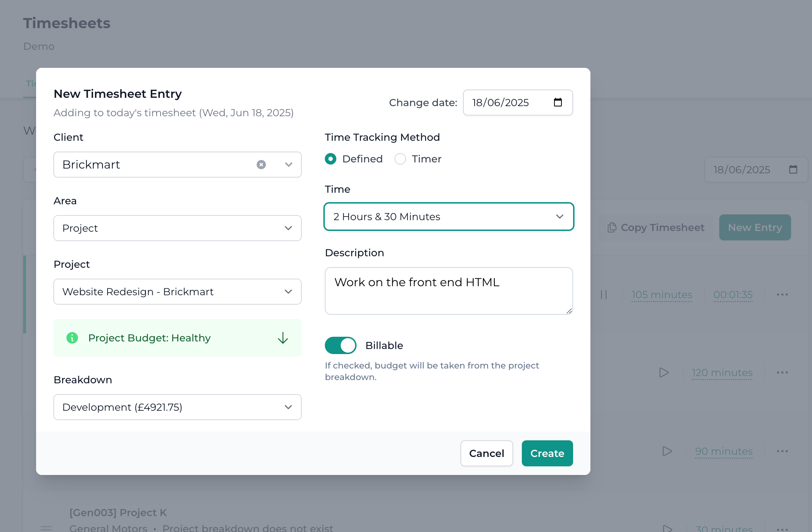The image size is (812, 532).
Task: Start timer on the 90 minutes entry
Action: click(667, 451)
